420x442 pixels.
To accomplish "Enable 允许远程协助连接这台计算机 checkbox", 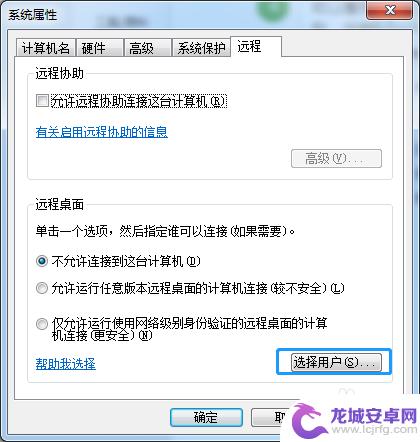I will (x=42, y=101).
